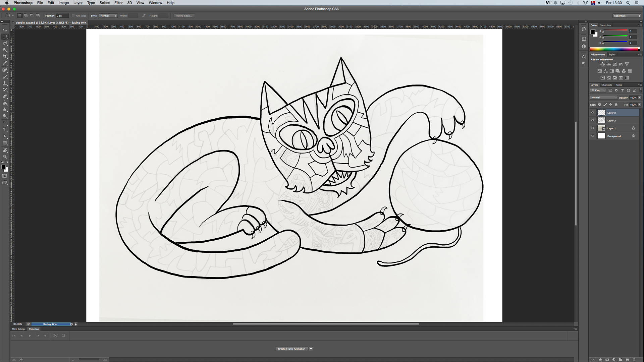Click the Refine Edge button
This screenshot has width=644, height=362.
pos(184,16)
